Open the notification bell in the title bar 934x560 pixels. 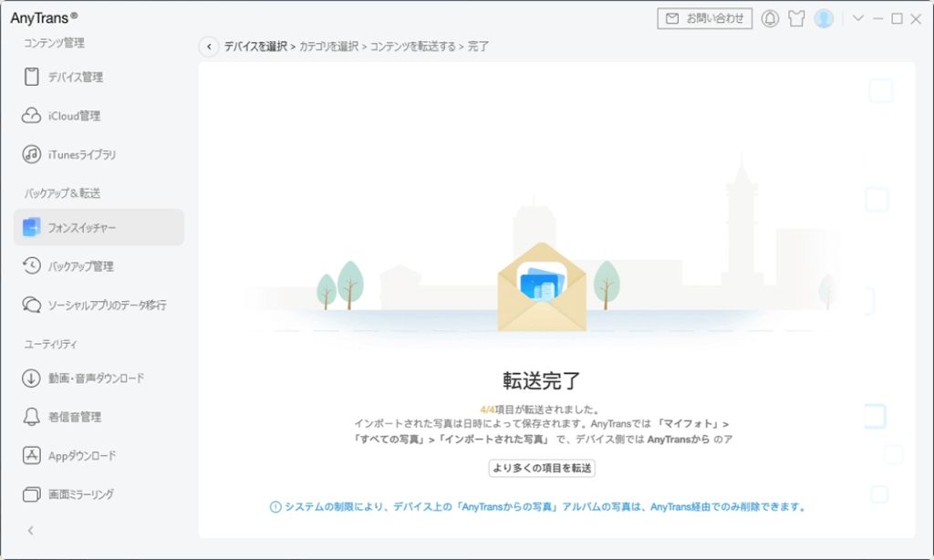coord(770,18)
